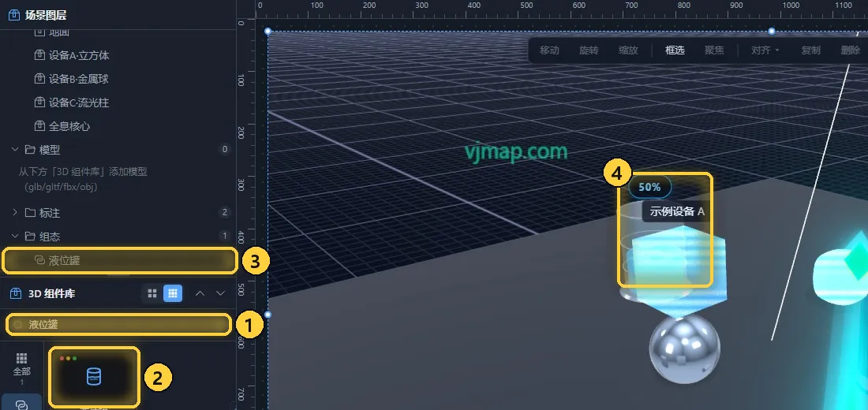This screenshot has height=410, width=868.
Task: Select the 液位罐 layer under 组态
Action: [119, 261]
